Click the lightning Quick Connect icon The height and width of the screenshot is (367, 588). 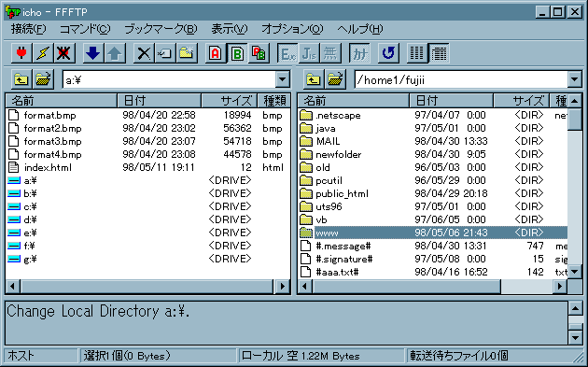coord(42,53)
